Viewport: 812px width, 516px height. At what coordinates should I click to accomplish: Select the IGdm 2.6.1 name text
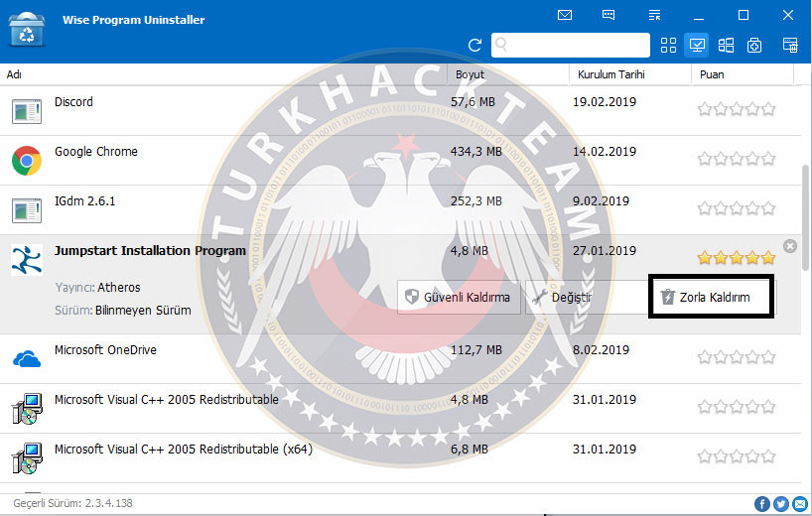pyautogui.click(x=84, y=200)
